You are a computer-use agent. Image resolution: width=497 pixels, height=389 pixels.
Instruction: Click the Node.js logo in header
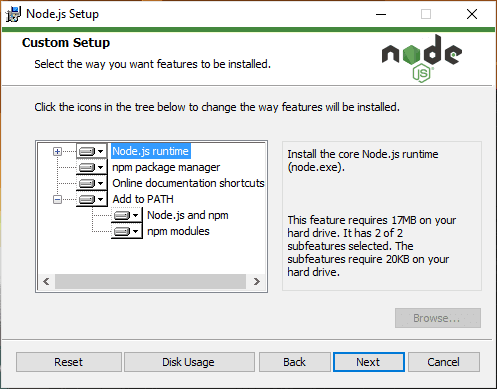point(422,59)
